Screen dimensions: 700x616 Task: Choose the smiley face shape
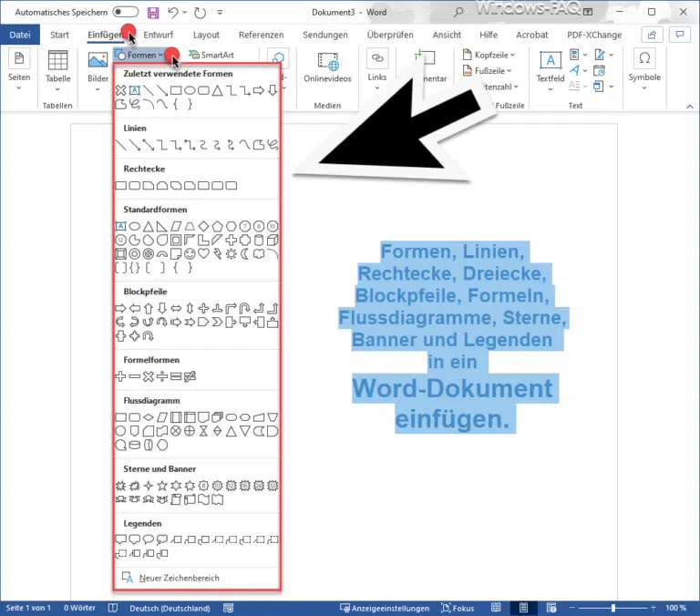(190, 254)
